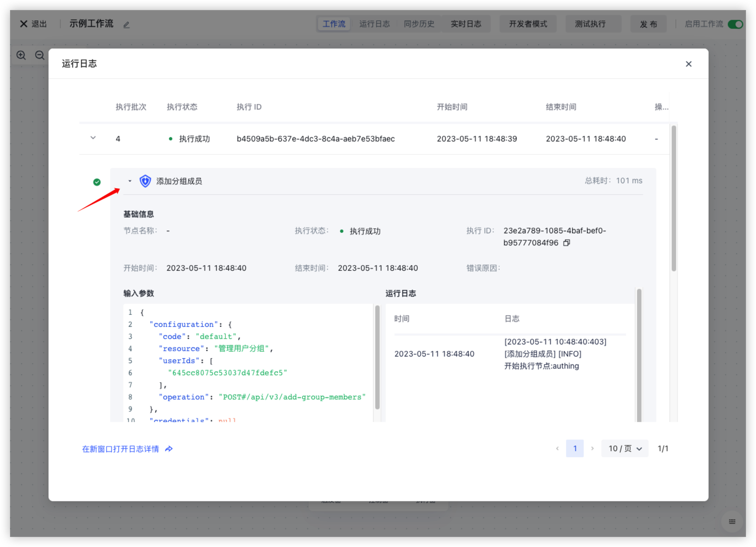Viewport: 756px width, 547px height.
Task: Click the shield icon for 添加分组成员 node
Action: (x=145, y=181)
